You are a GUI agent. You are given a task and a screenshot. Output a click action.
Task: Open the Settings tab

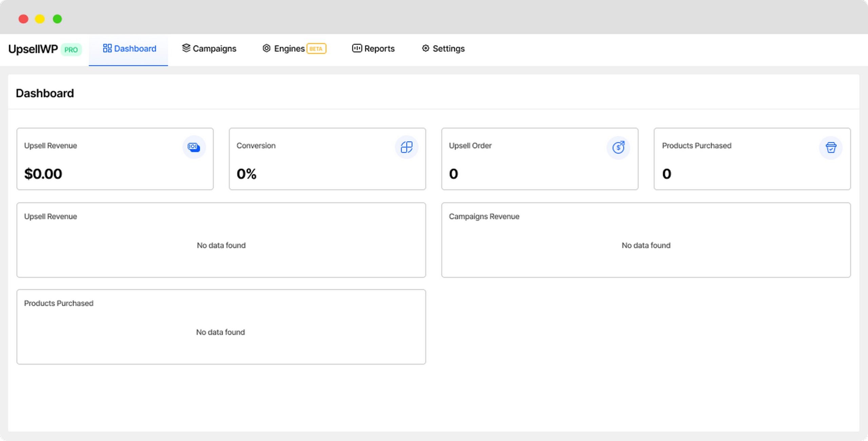click(x=443, y=49)
